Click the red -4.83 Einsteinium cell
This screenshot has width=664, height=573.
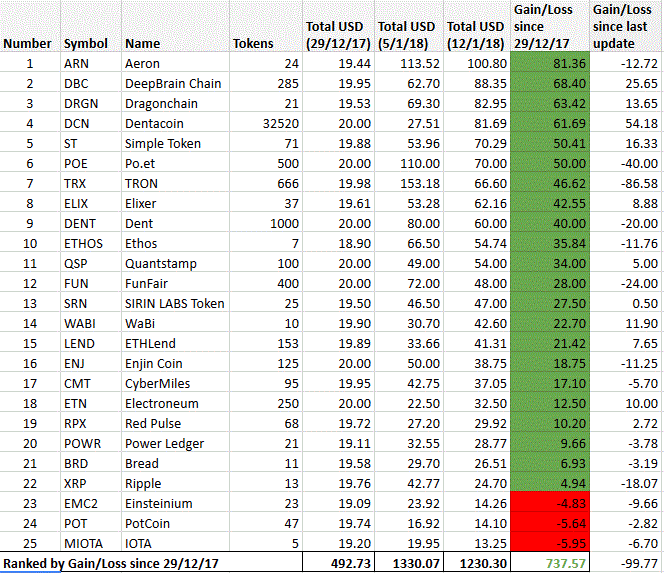550,503
